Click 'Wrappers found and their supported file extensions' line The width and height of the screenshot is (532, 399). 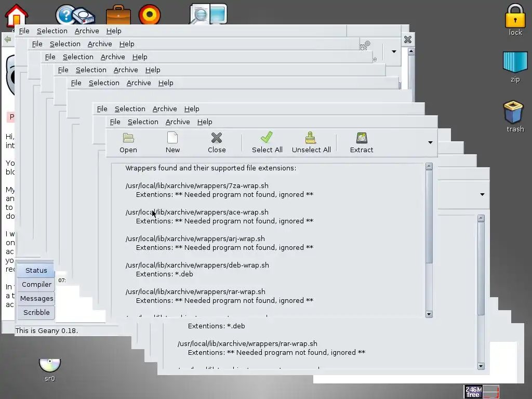(x=211, y=168)
